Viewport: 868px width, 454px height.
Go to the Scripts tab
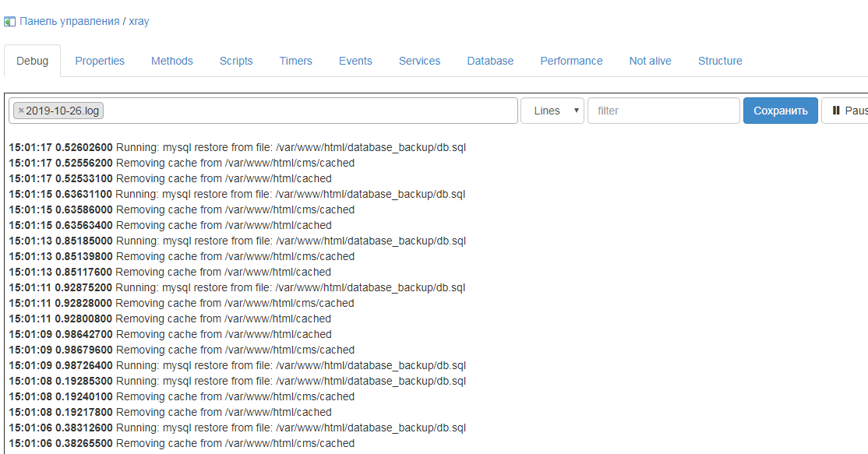[x=236, y=61]
